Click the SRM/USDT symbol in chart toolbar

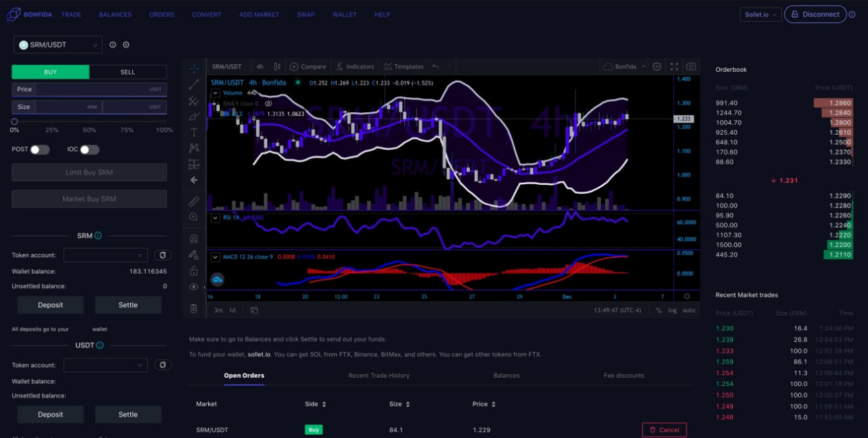point(227,66)
